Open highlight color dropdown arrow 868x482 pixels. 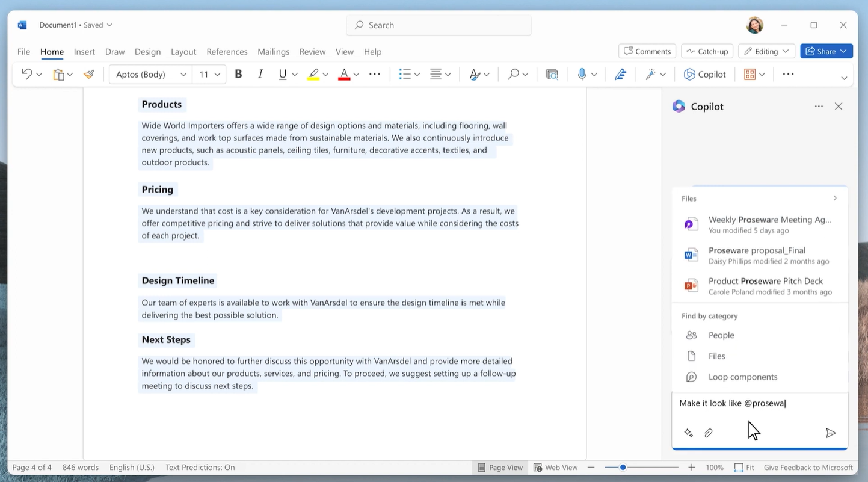(x=325, y=75)
